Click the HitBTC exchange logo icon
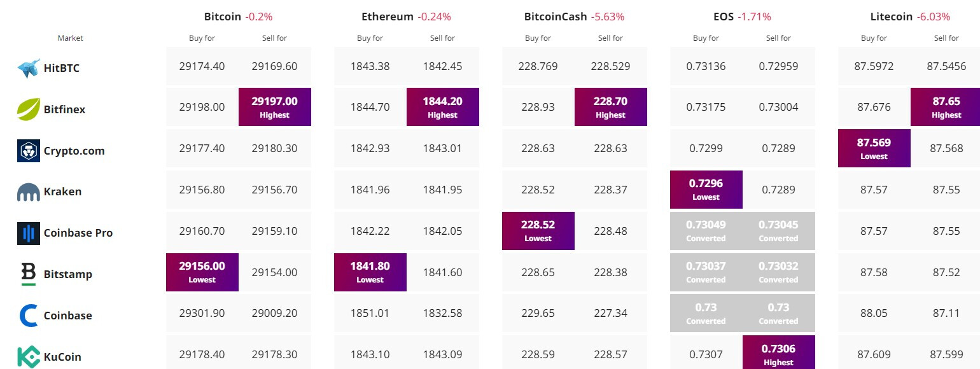 pyautogui.click(x=29, y=68)
